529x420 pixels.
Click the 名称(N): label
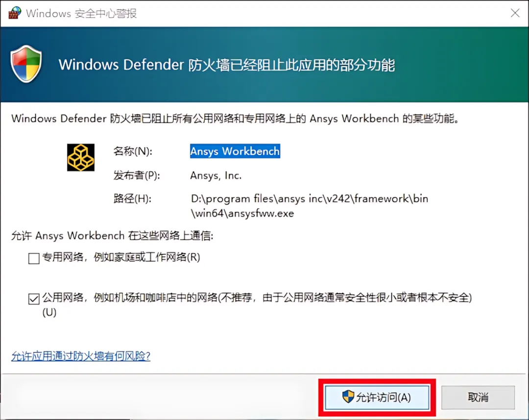pyautogui.click(x=133, y=151)
